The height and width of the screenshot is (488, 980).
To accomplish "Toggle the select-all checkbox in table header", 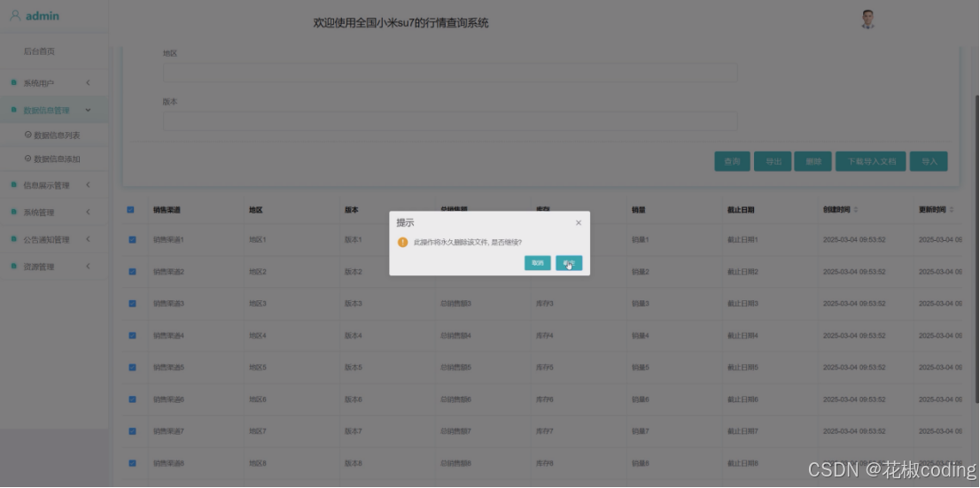I will [x=130, y=210].
